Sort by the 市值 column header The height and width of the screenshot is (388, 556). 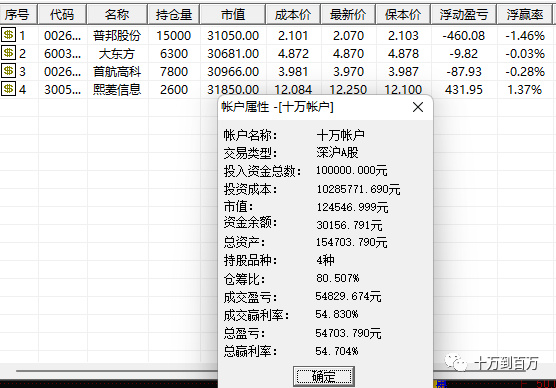(x=233, y=15)
